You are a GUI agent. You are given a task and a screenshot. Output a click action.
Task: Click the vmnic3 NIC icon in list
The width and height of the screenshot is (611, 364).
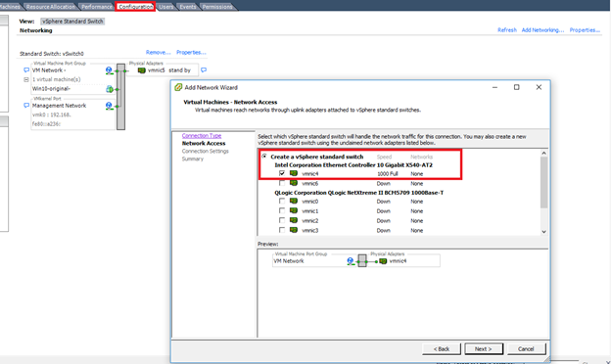294,230
